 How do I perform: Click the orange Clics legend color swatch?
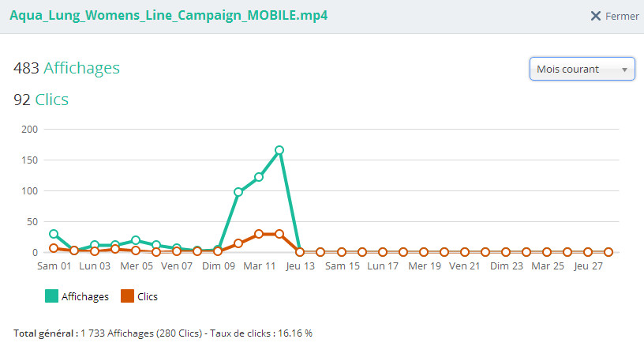click(126, 296)
